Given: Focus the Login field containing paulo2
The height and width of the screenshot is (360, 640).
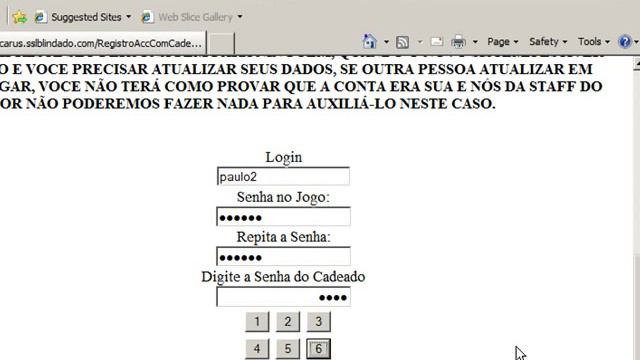Looking at the screenshot, I should tap(283, 177).
